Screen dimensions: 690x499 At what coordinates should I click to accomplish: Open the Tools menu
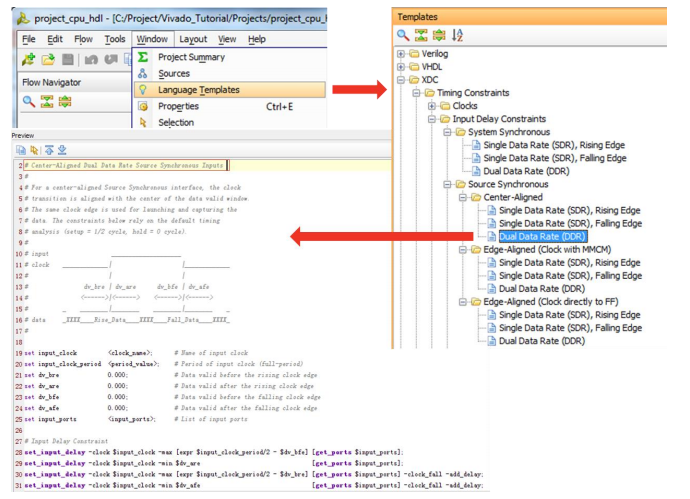(x=115, y=39)
